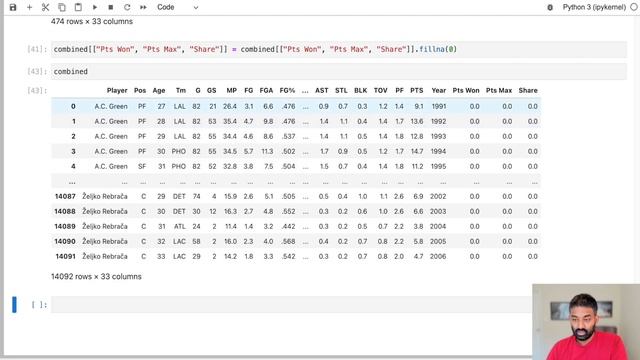This screenshot has width=640, height=360.
Task: Select the FG% column header
Action: click(287, 91)
